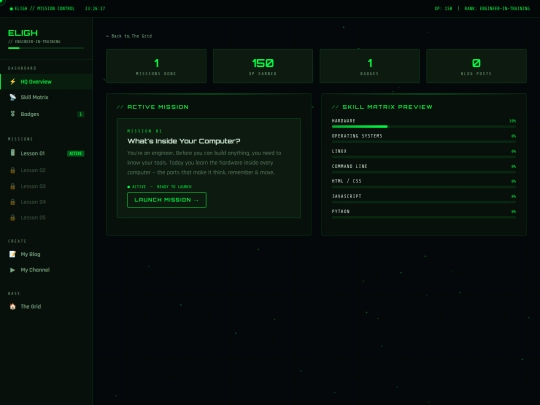
Task: Click the Command Line skill label
Action: (x=350, y=166)
